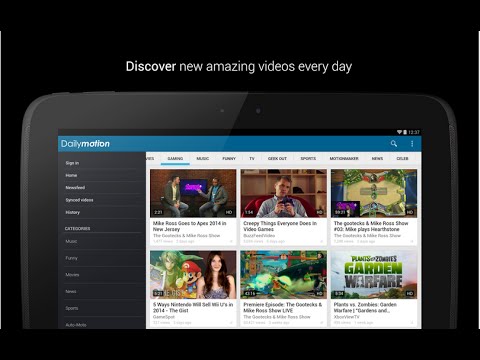The width and height of the screenshot is (480, 360).
Task: Switch to the News tab
Action: 377,159
